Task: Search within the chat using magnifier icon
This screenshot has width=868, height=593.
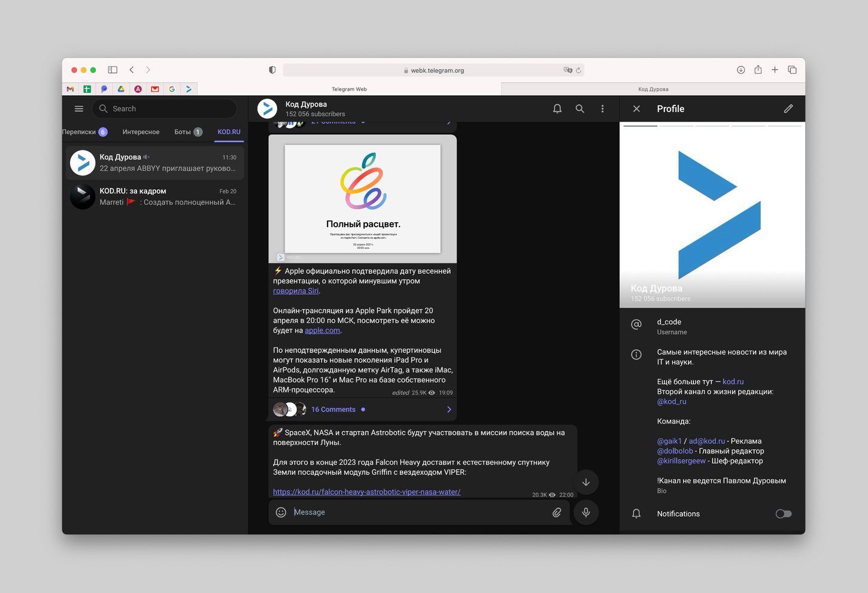Action: tap(580, 109)
